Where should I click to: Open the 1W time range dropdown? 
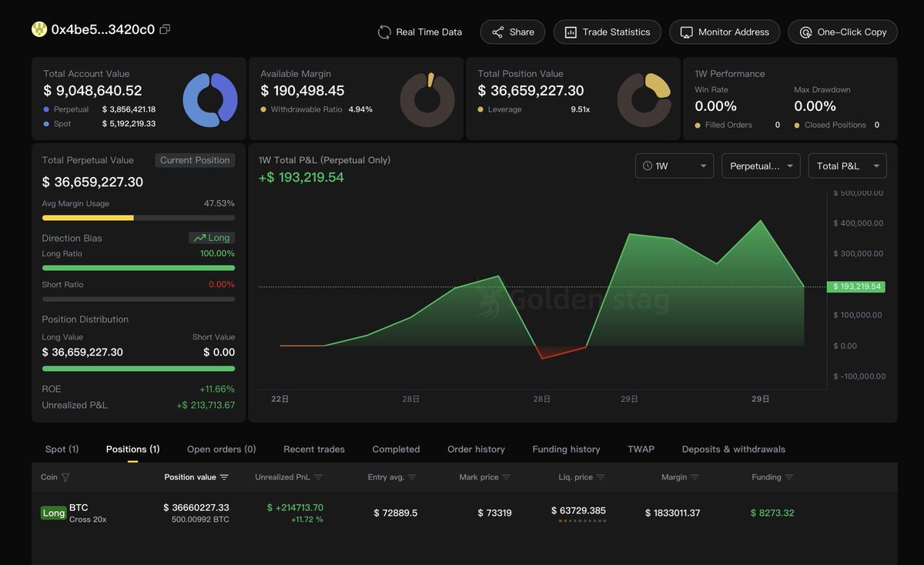click(x=675, y=165)
